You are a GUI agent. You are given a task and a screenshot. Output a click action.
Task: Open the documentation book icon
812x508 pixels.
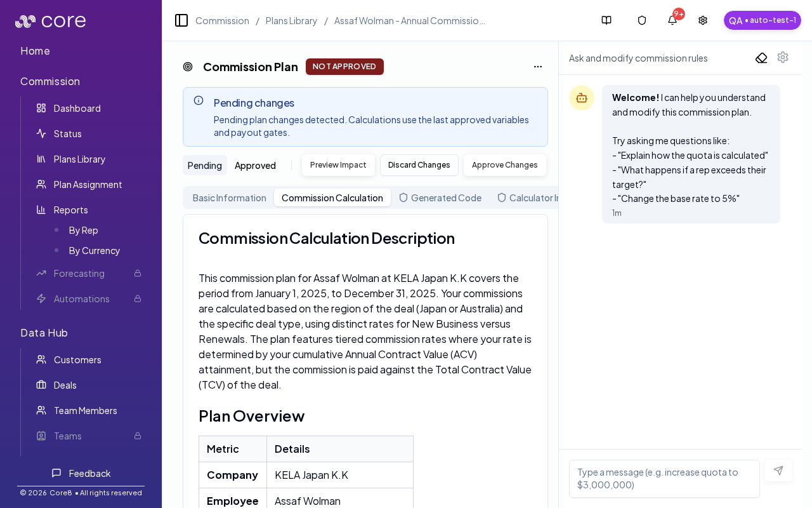click(x=606, y=20)
